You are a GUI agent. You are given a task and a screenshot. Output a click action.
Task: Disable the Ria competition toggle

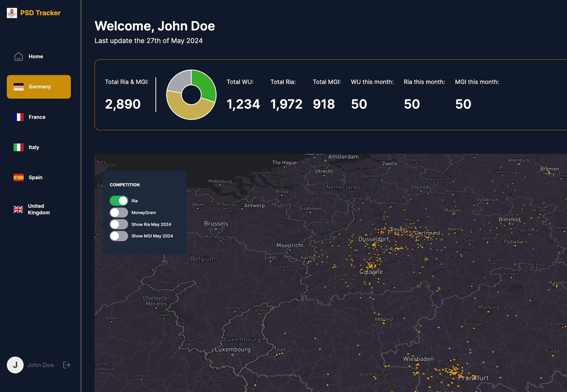[x=119, y=201]
